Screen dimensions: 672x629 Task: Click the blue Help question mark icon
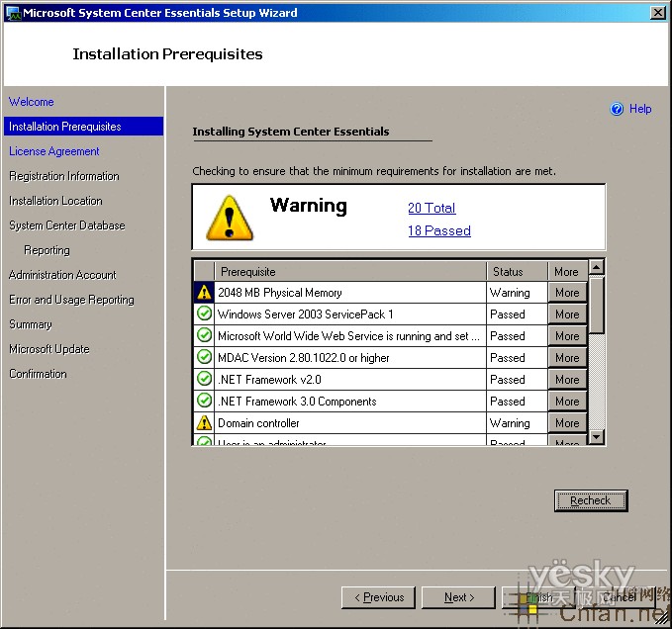tap(617, 109)
